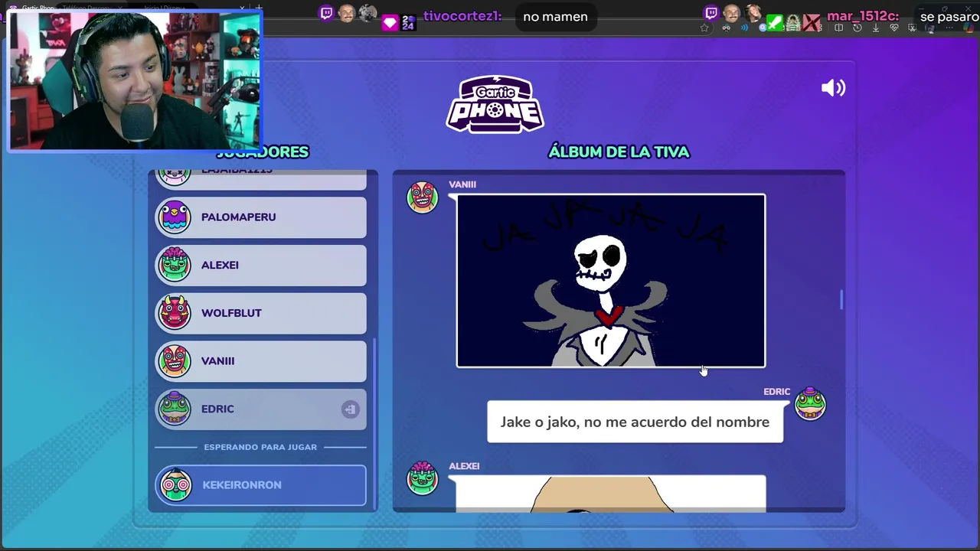The width and height of the screenshot is (980, 551).
Task: Click caption 'Jake o jako, no me acuerdo del nombre'
Action: 635,422
